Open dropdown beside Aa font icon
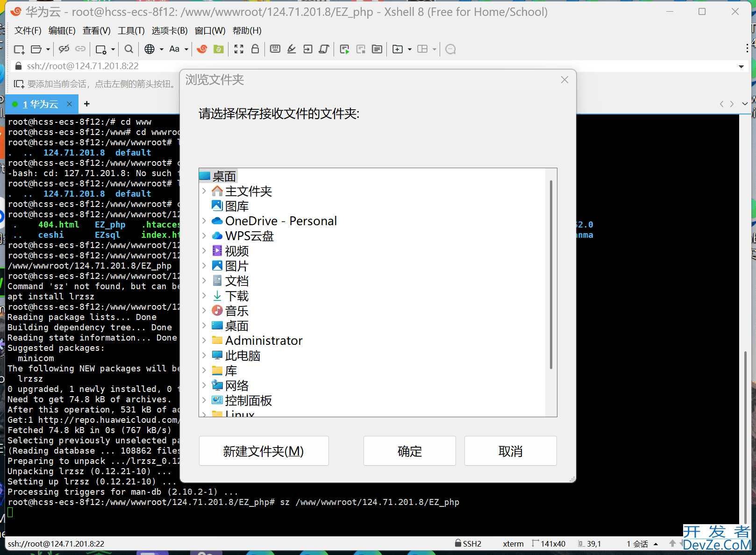This screenshot has width=756, height=555. pyautogui.click(x=186, y=49)
